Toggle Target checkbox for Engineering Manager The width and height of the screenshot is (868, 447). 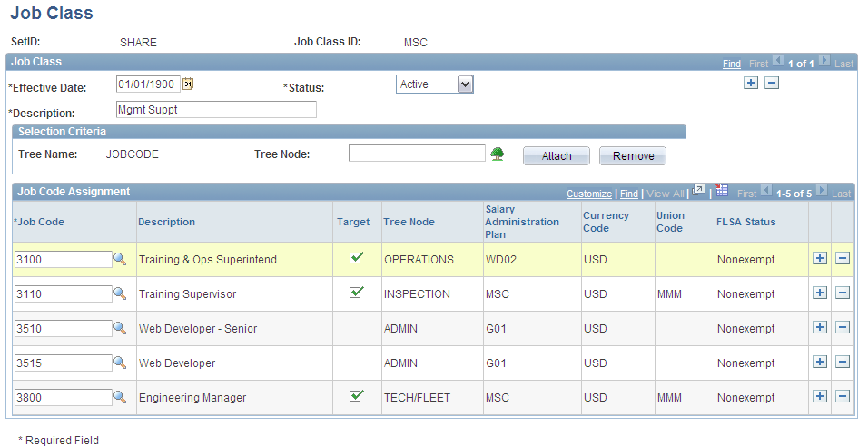click(x=357, y=395)
